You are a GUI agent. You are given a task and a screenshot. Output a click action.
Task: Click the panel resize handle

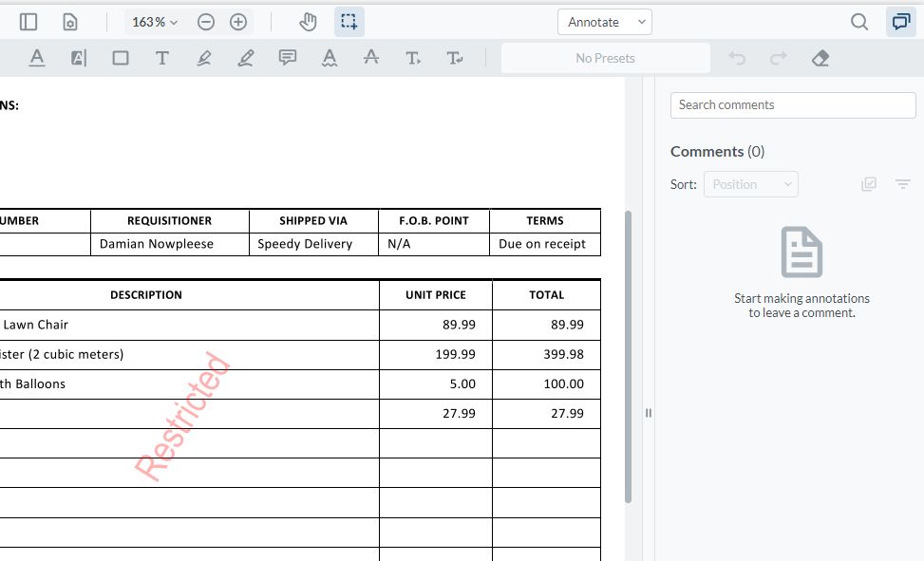[649, 413]
